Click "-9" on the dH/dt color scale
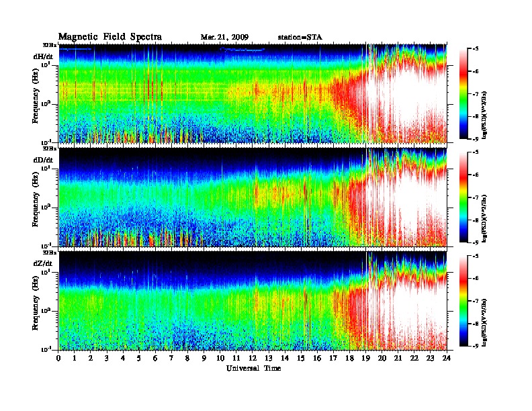 (476, 139)
